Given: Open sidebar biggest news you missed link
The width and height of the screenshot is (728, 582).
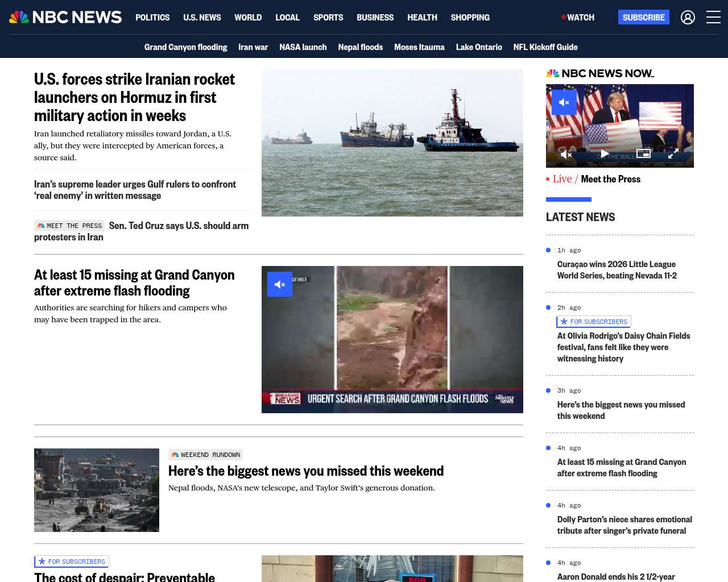Looking at the screenshot, I should pos(621,410).
